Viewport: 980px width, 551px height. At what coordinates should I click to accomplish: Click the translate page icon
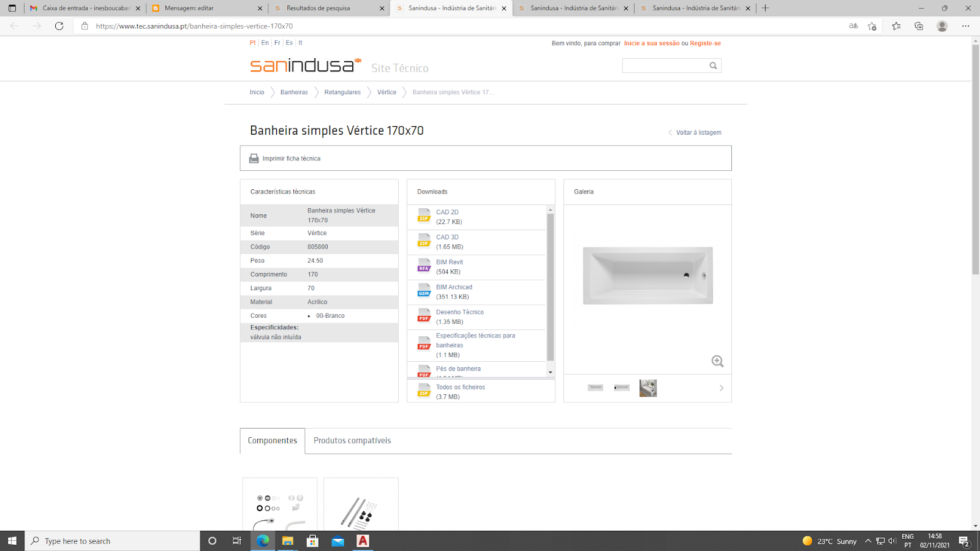[x=853, y=26]
